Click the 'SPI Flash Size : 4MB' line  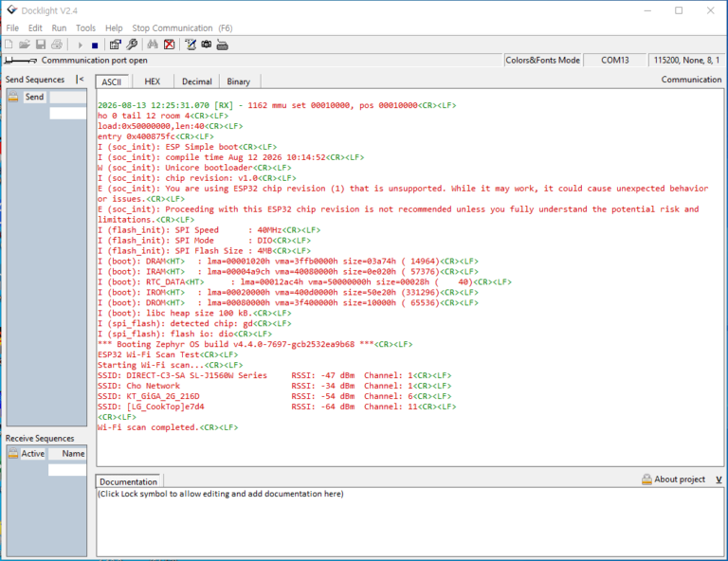pyautogui.click(x=205, y=250)
